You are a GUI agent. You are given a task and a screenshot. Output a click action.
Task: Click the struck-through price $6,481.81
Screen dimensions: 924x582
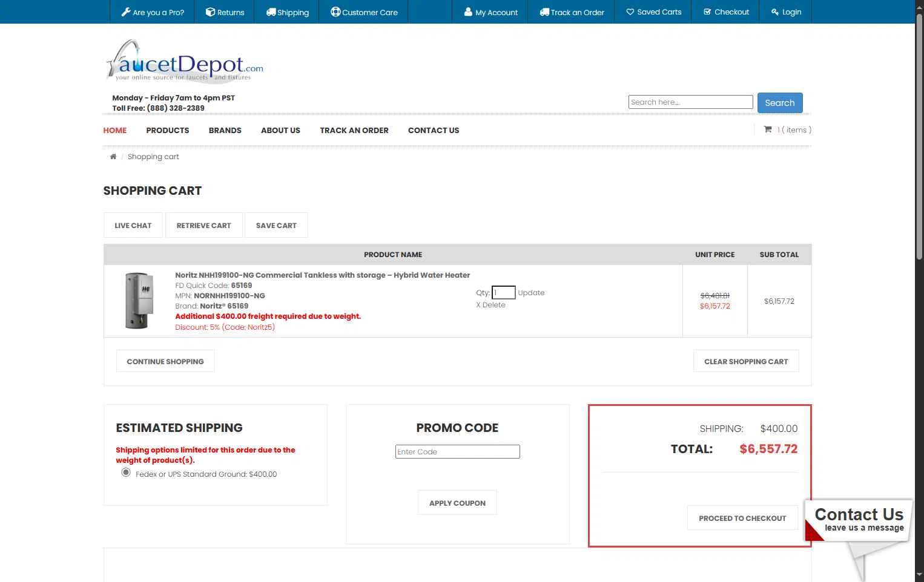click(715, 296)
